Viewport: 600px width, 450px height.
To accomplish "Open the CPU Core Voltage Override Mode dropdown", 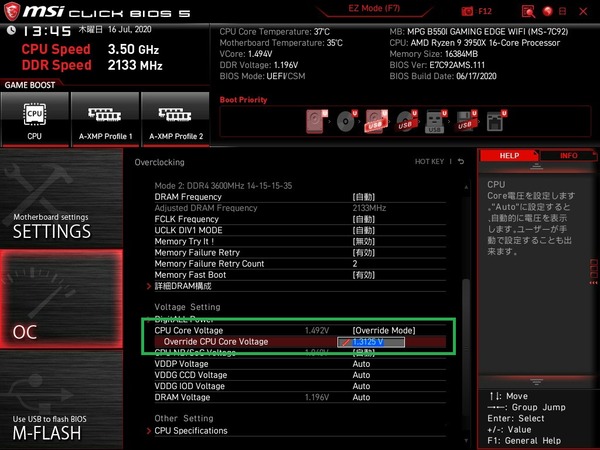I will point(384,331).
